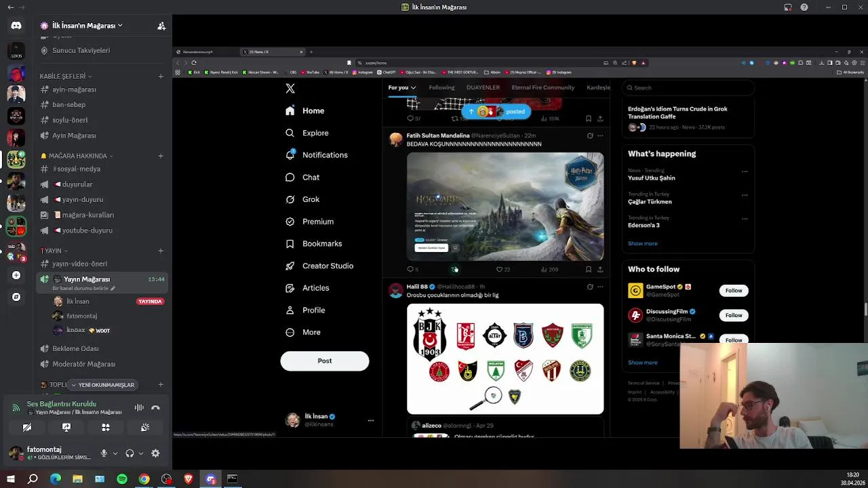This screenshot has width=868, height=488.
Task: Open the ban-sebep channel
Action: [102, 105]
